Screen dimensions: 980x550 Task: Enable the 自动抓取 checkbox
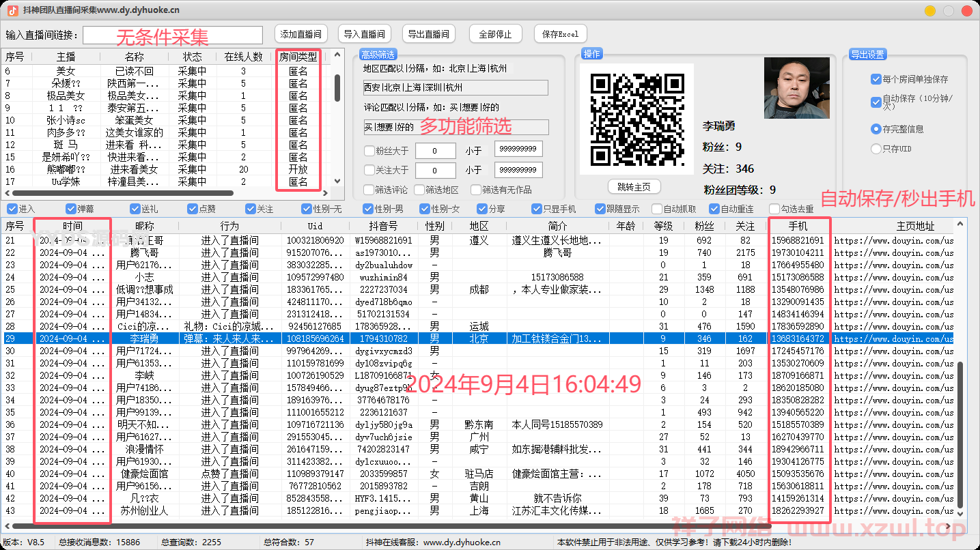657,209
